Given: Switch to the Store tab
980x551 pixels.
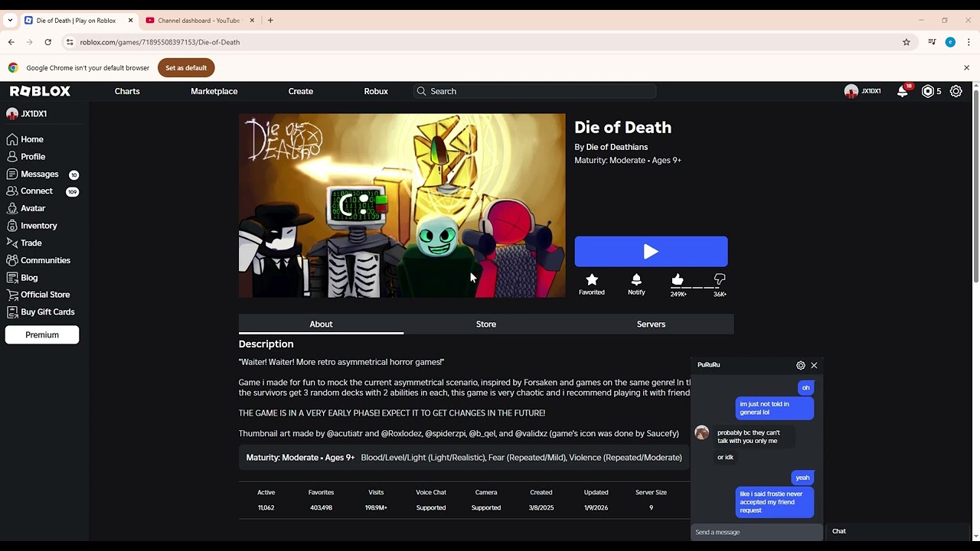Looking at the screenshot, I should (x=486, y=324).
